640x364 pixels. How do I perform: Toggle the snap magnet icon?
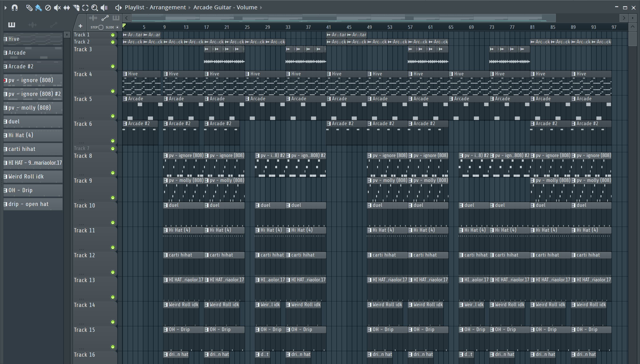14,8
